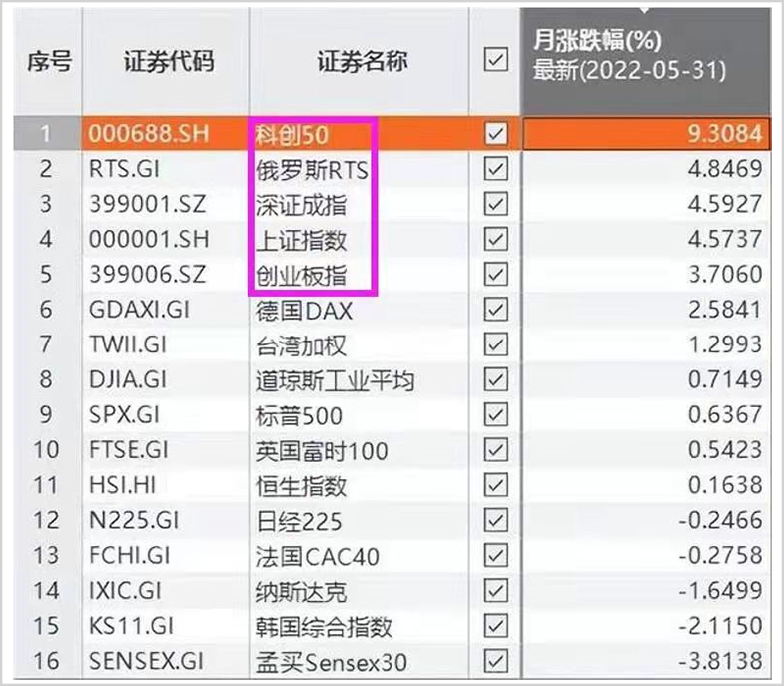Select code DJIA.GI
The image size is (784, 686).
click(x=128, y=379)
